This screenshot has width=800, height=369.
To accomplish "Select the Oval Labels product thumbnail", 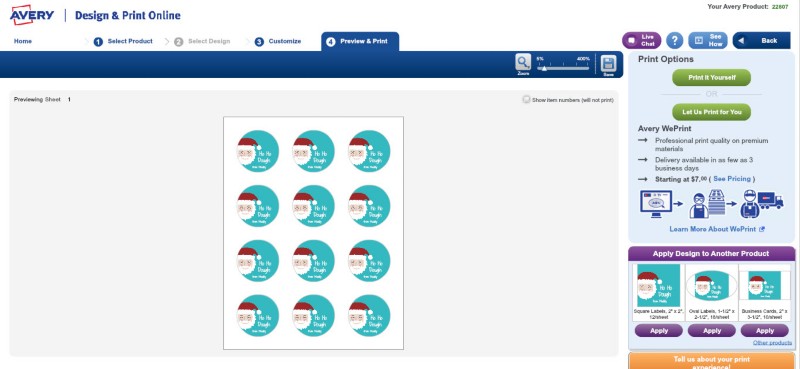I will point(712,285).
